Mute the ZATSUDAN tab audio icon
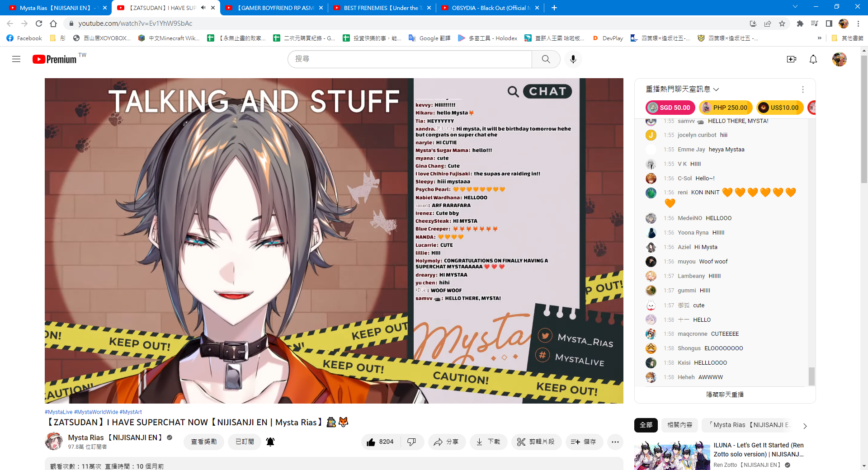Viewport: 868px width, 470px height. [x=203, y=8]
